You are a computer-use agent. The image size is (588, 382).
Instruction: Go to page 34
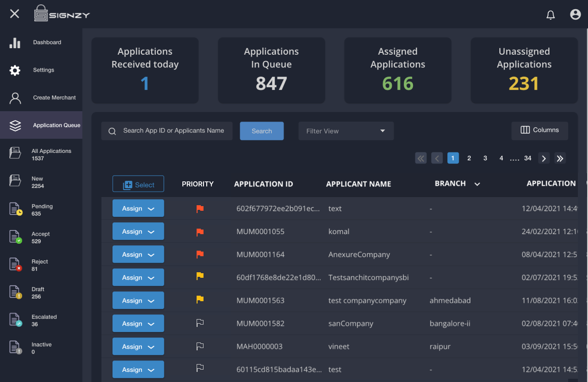pos(528,158)
